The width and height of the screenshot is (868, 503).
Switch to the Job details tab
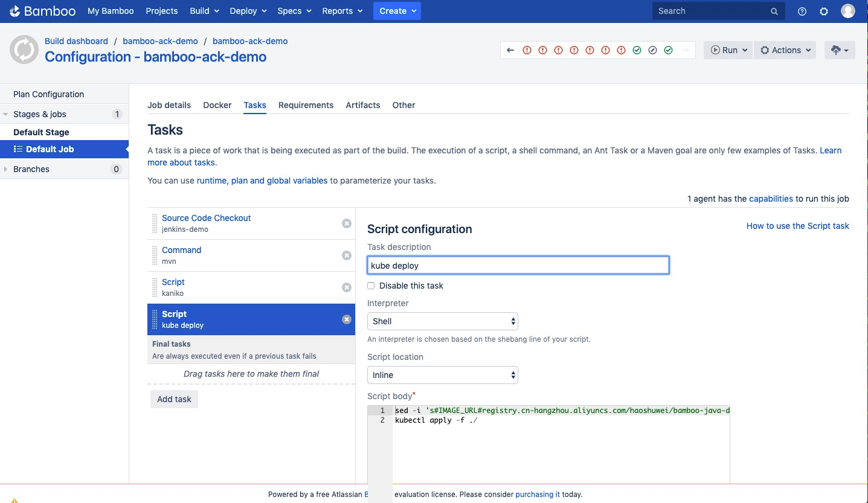169,105
